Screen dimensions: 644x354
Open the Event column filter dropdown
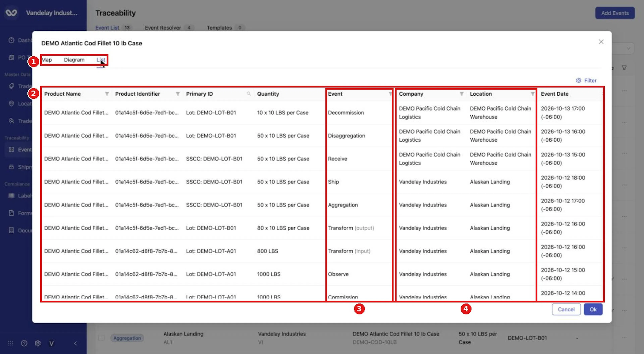[390, 94]
